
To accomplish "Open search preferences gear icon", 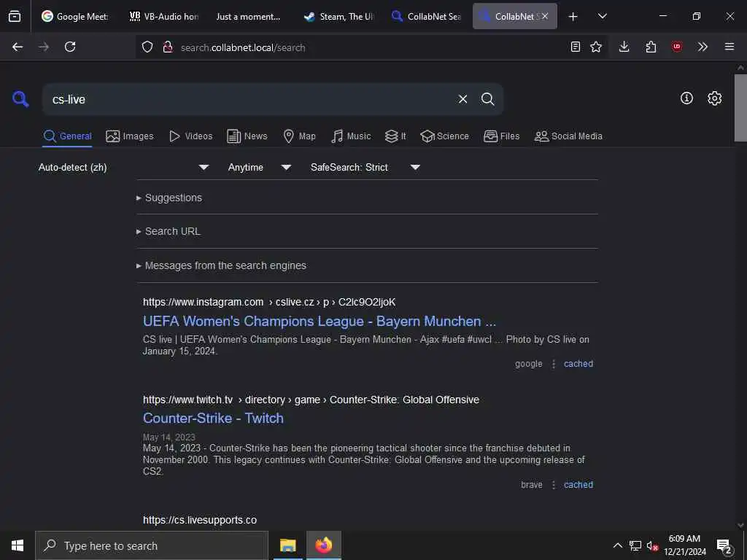I will [x=715, y=98].
